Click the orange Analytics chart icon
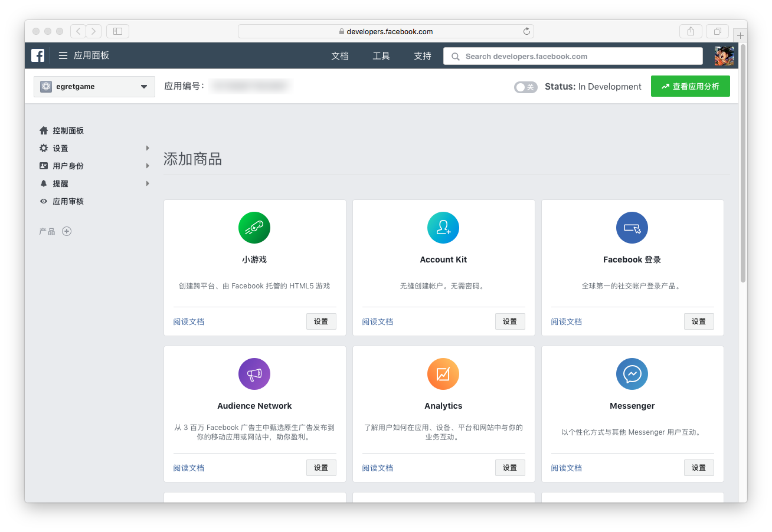This screenshot has height=532, width=772. [443, 374]
